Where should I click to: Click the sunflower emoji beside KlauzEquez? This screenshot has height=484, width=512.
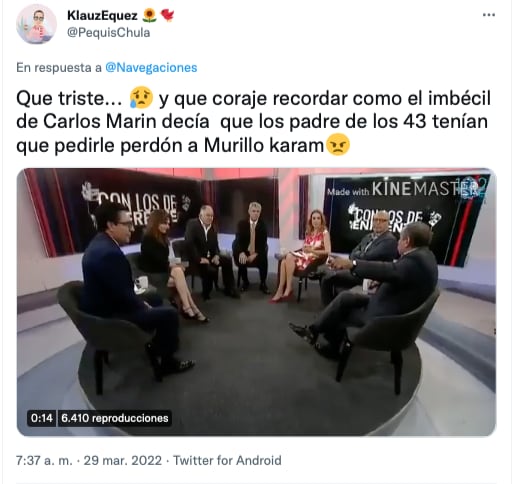(x=149, y=15)
